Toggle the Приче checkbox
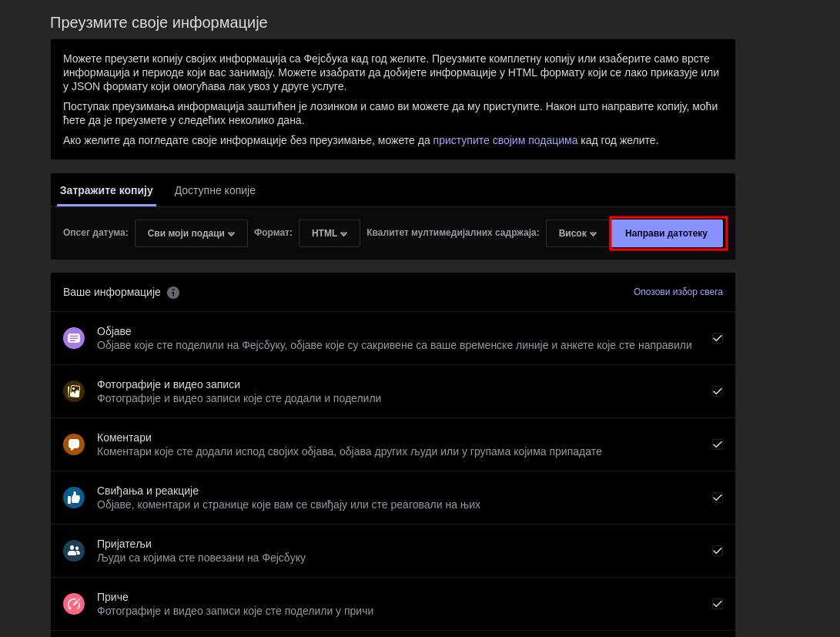The width and height of the screenshot is (840, 637). (718, 604)
